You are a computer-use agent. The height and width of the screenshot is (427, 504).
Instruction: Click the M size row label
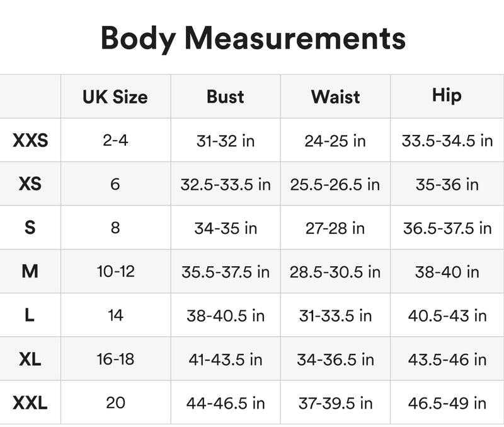[x=30, y=271]
